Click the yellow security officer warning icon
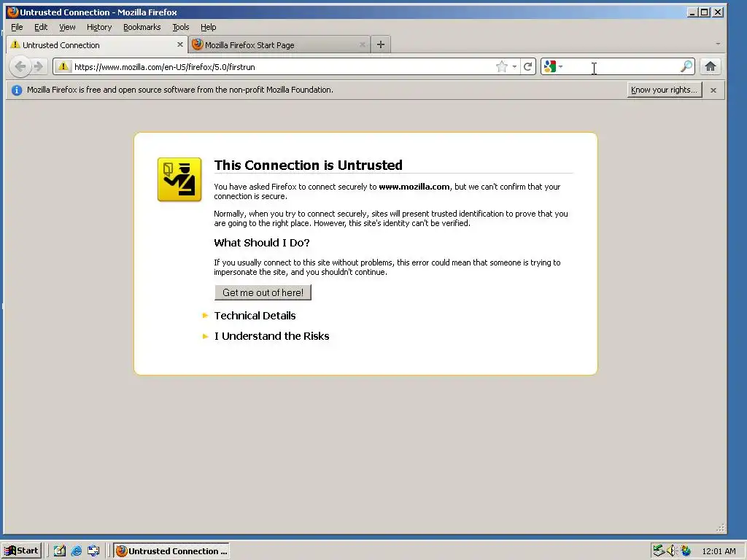The image size is (747, 560). pos(179,179)
